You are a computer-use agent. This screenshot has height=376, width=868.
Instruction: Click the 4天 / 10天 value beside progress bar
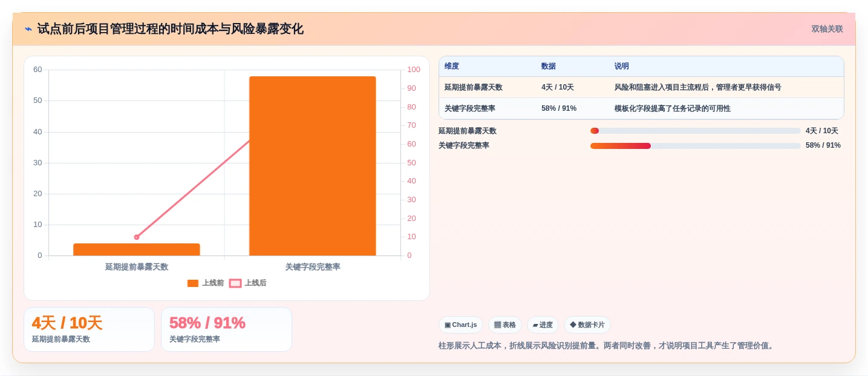(822, 131)
